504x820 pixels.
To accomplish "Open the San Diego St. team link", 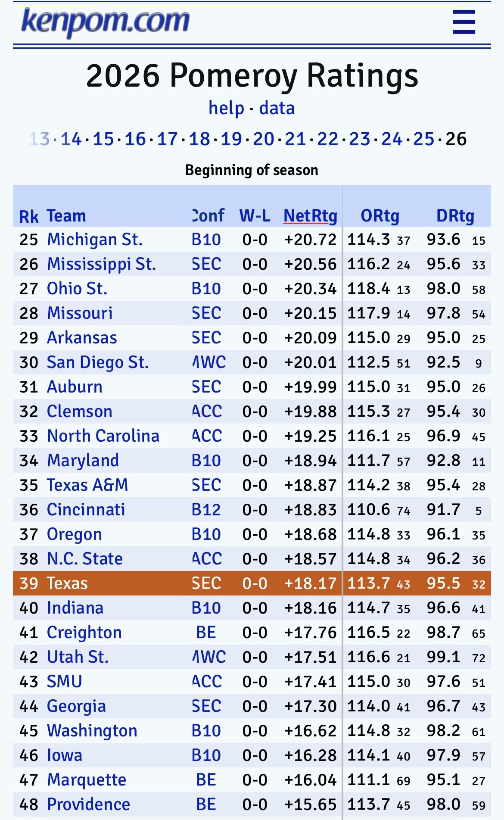I will (x=98, y=362).
